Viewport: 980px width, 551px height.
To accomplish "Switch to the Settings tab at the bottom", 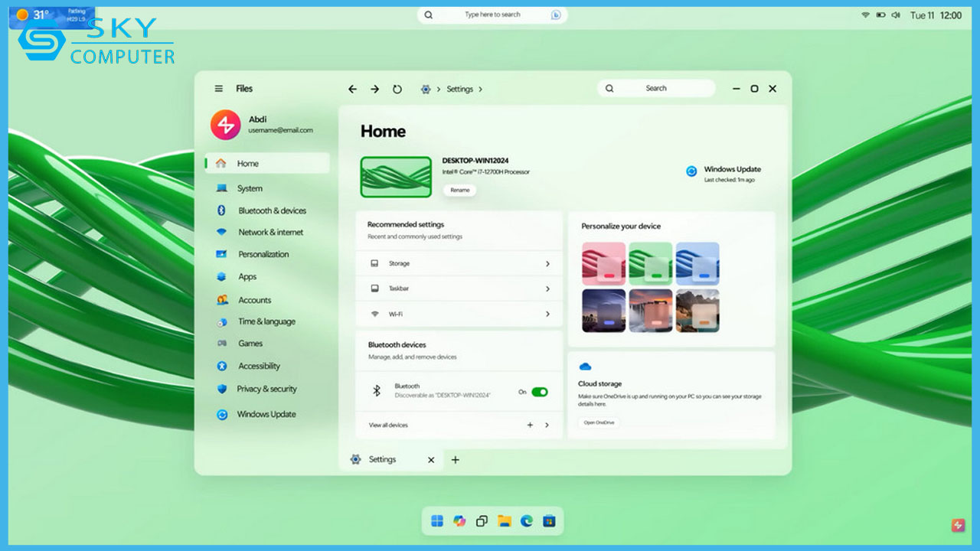I will 381,459.
